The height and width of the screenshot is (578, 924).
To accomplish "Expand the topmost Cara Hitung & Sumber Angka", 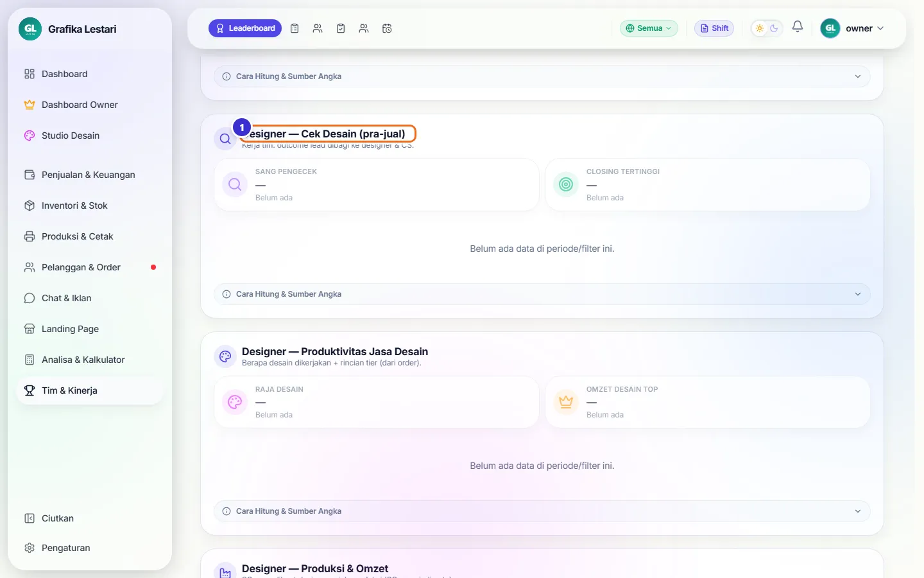I will [542, 76].
